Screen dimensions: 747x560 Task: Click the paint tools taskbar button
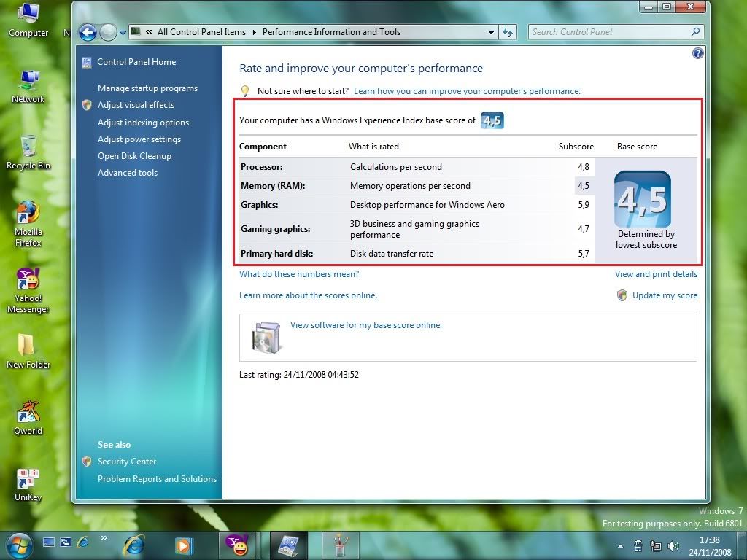point(340,545)
